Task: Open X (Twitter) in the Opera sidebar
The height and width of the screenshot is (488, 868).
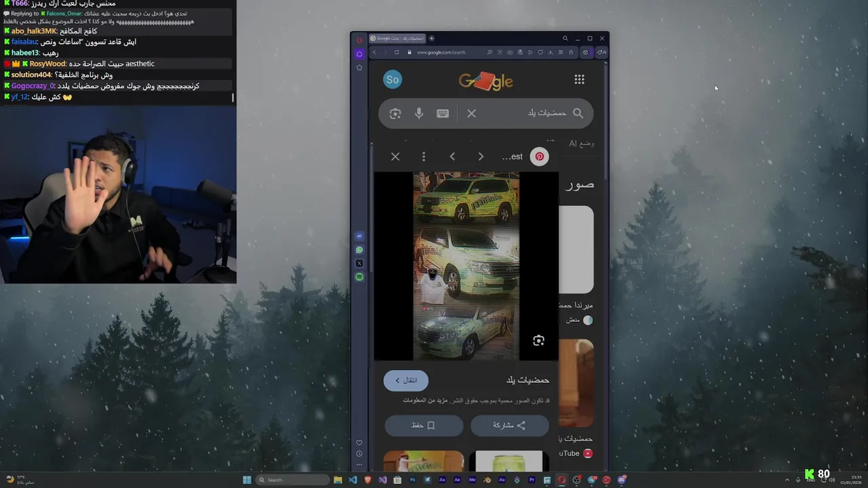Action: click(359, 263)
